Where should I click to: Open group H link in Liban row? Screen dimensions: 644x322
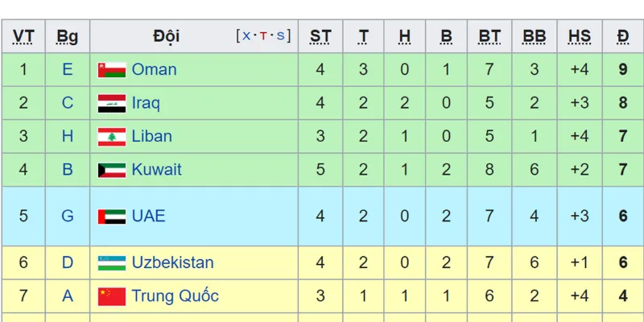point(68,137)
